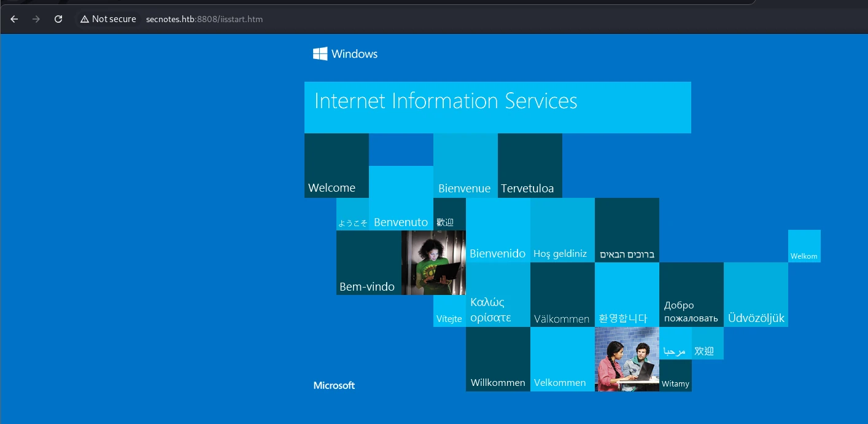The image size is (868, 424).
Task: Click the Microsoft logo text
Action: pyautogui.click(x=335, y=385)
